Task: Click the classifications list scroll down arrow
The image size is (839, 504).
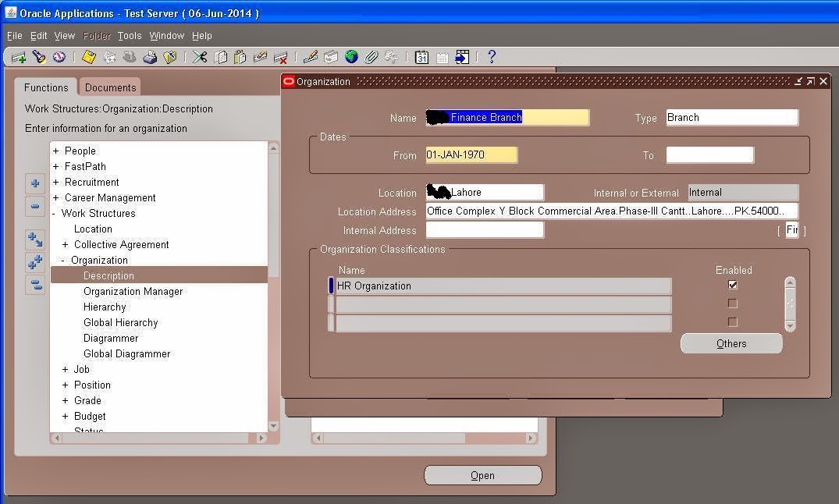Action: click(791, 326)
